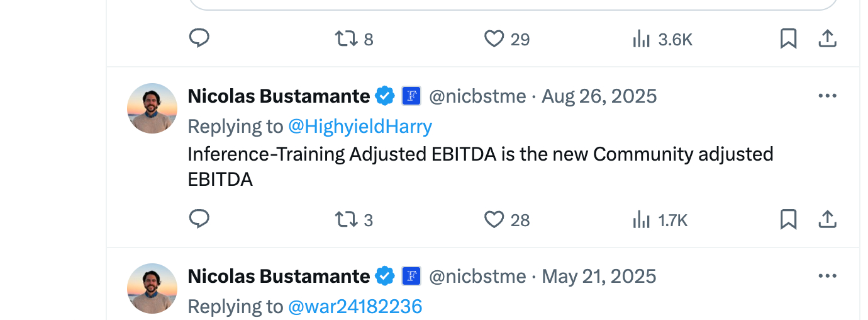Open the @HighyieldHarry profile link
Image resolution: width=868 pixels, height=320 pixels.
[360, 127]
